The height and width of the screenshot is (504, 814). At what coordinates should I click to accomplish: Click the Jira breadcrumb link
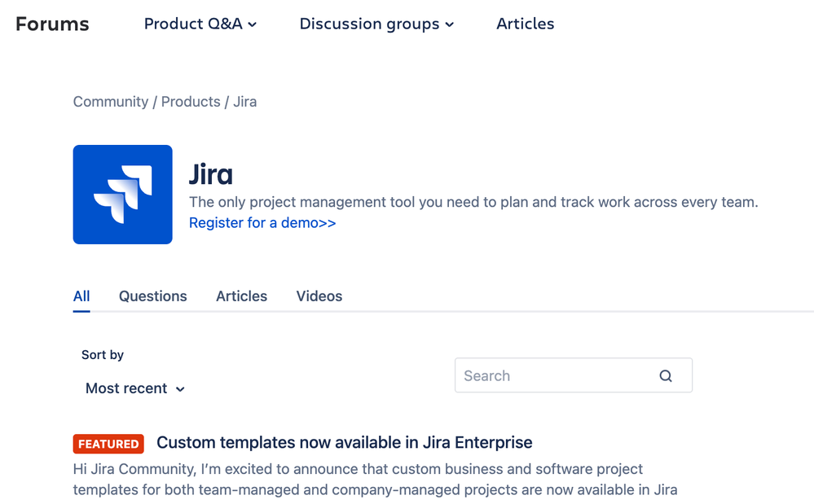(x=245, y=102)
